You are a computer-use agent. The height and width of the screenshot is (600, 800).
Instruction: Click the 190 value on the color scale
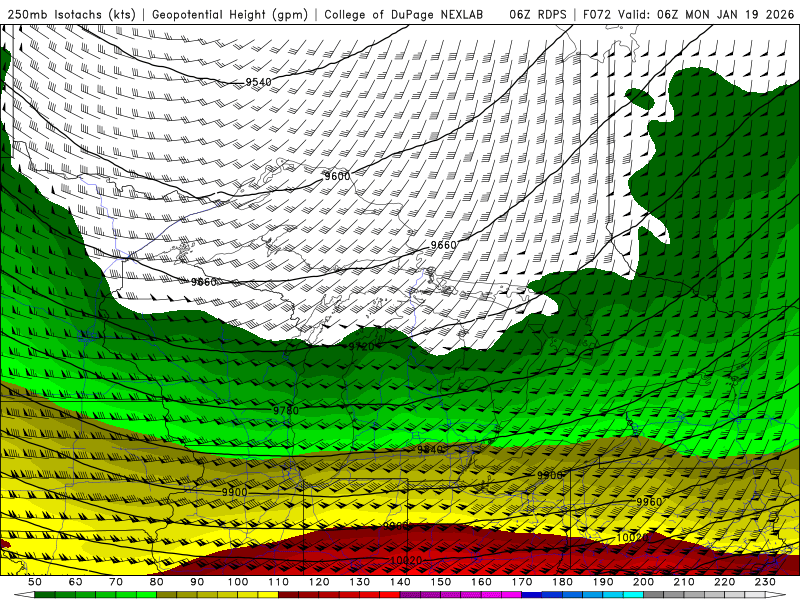(603, 582)
